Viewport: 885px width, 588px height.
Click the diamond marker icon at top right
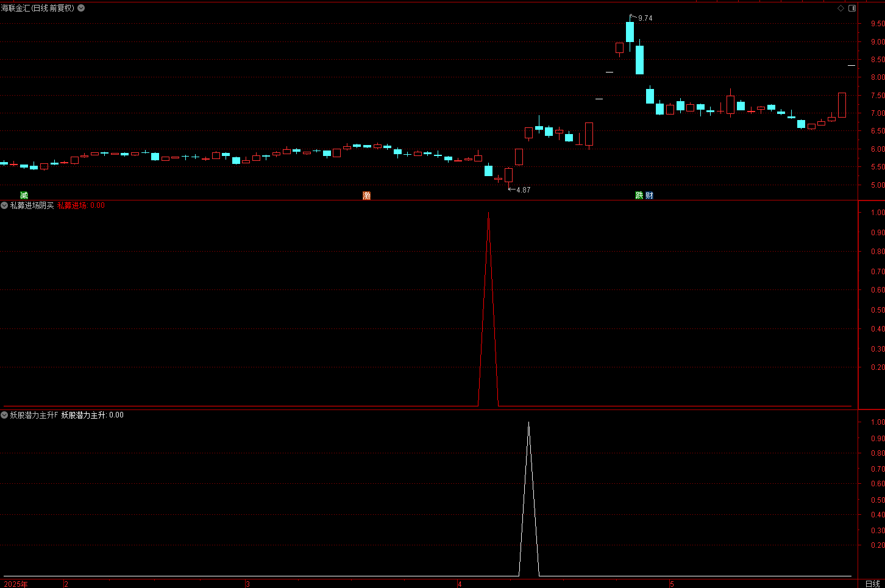click(841, 8)
